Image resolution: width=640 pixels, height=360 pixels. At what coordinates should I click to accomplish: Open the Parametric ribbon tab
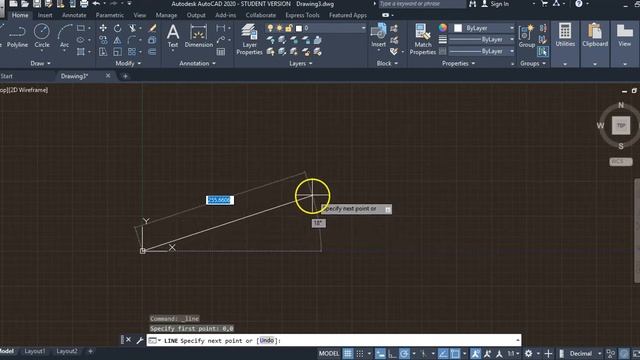coord(109,15)
